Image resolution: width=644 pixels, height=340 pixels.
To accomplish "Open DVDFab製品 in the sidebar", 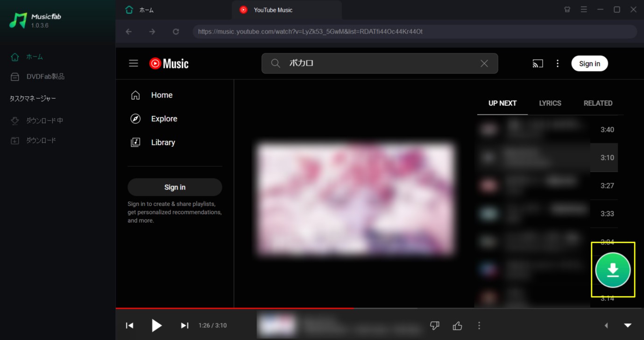I will (37, 76).
